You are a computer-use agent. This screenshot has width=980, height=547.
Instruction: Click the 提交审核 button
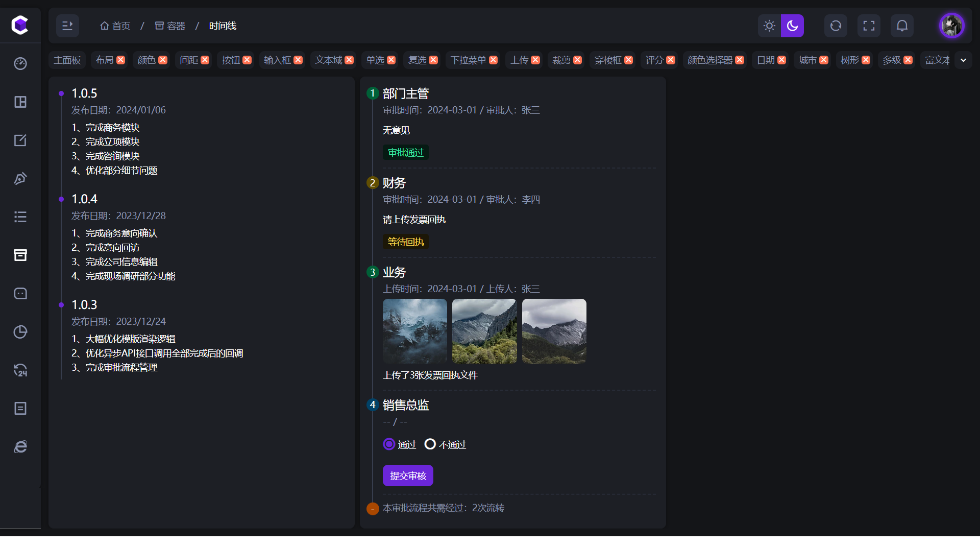coord(408,475)
